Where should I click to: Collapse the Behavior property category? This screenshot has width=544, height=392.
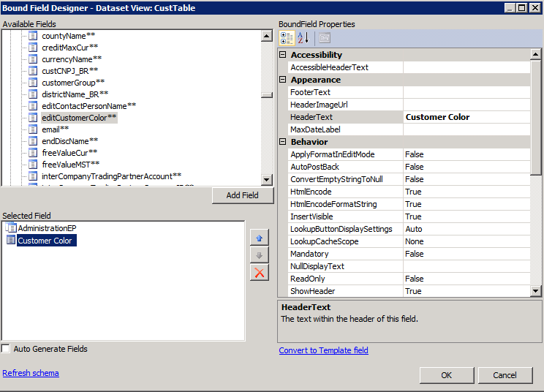click(x=283, y=142)
